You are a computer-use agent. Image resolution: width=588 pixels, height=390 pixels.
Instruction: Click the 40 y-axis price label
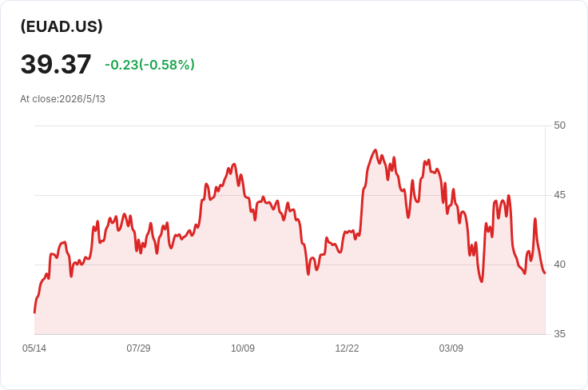(x=559, y=265)
